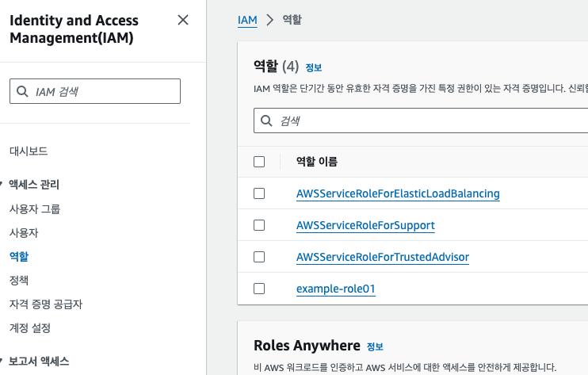The image size is (588, 375).
Task: Click the 역할 (4) heading
Action: pyautogui.click(x=276, y=67)
